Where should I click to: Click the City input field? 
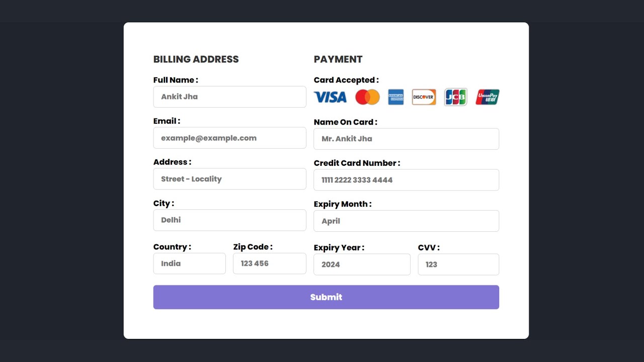click(x=229, y=220)
